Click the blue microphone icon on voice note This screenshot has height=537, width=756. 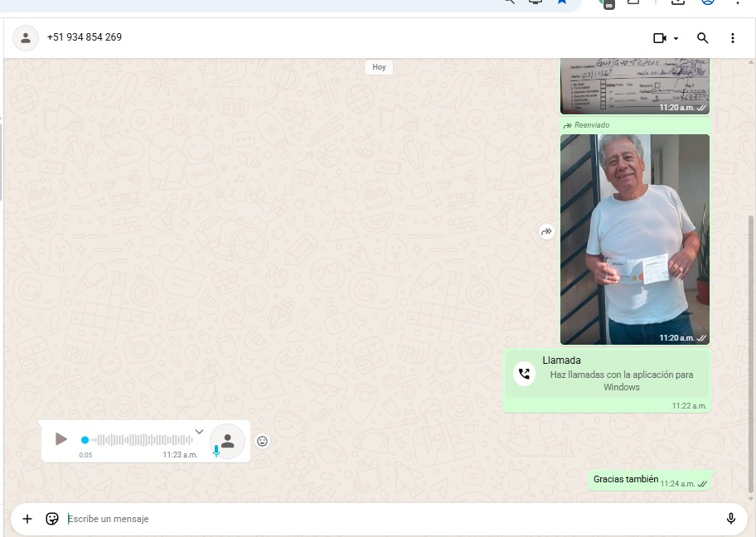[x=216, y=451]
